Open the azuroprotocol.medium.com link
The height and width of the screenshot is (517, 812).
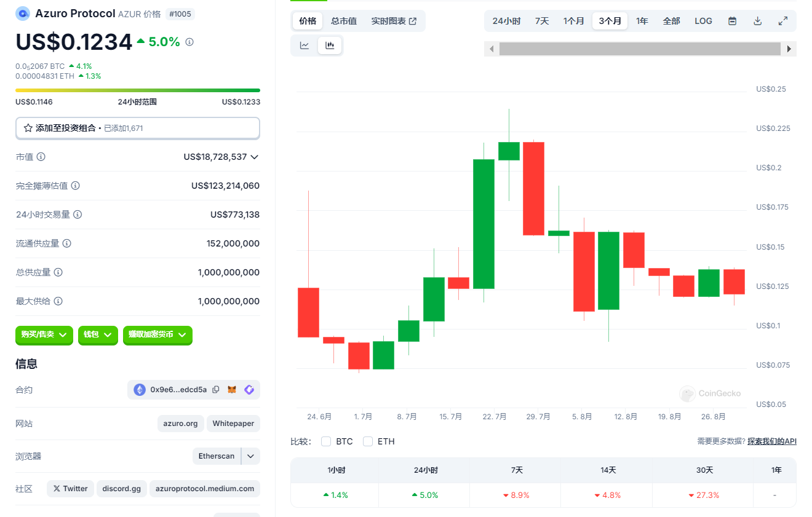[205, 489]
